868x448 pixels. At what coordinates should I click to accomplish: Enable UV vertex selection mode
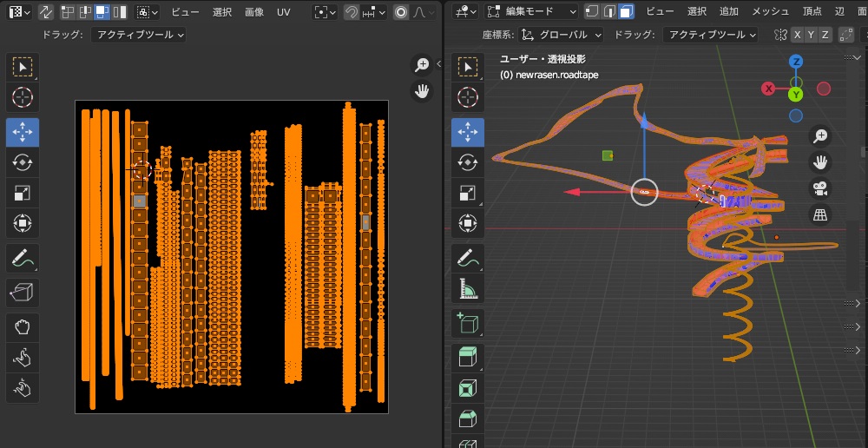68,12
